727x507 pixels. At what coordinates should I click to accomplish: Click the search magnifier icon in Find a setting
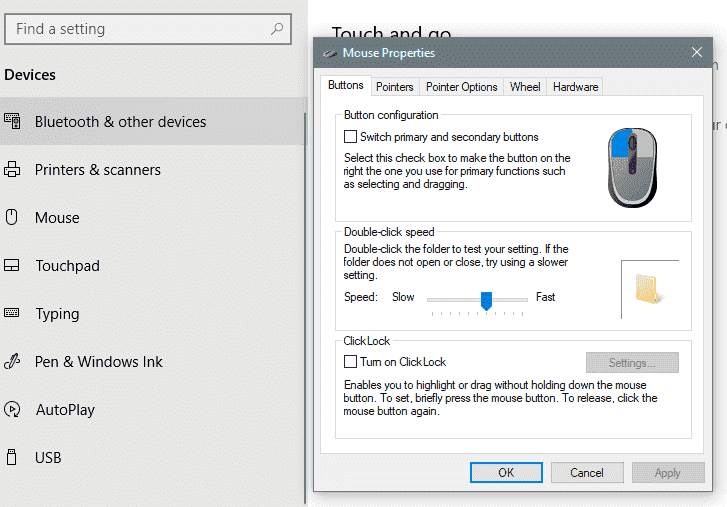click(277, 29)
